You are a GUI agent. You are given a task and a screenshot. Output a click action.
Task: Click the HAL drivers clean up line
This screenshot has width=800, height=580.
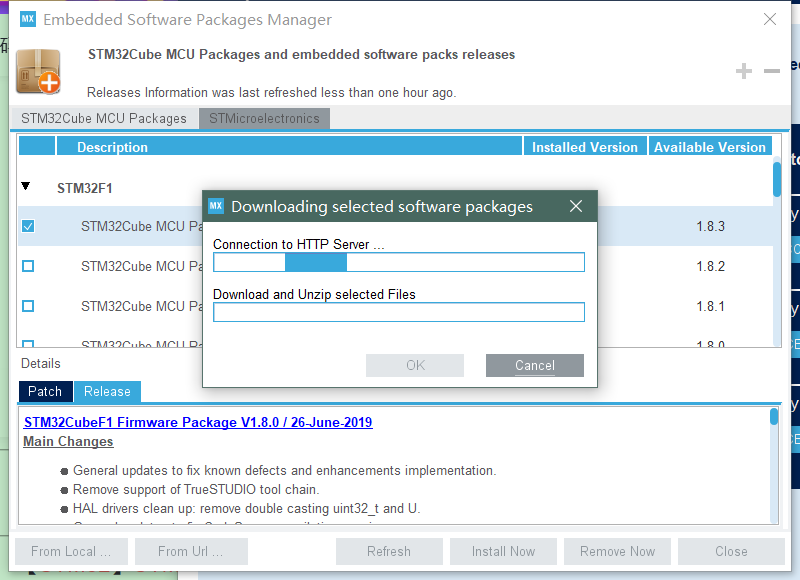click(x=246, y=509)
